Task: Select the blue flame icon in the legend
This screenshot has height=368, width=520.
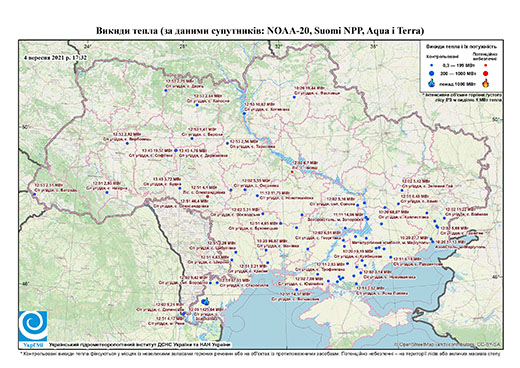Action: point(432,83)
